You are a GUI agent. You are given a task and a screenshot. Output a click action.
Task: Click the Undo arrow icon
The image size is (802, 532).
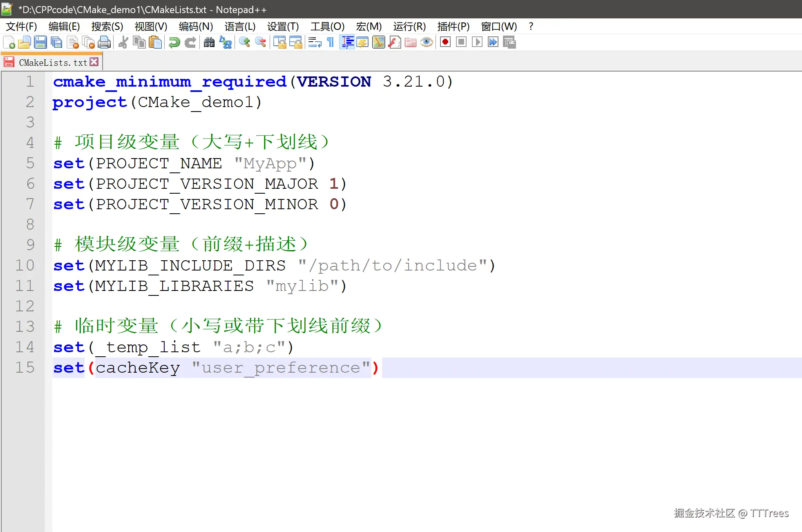174,42
